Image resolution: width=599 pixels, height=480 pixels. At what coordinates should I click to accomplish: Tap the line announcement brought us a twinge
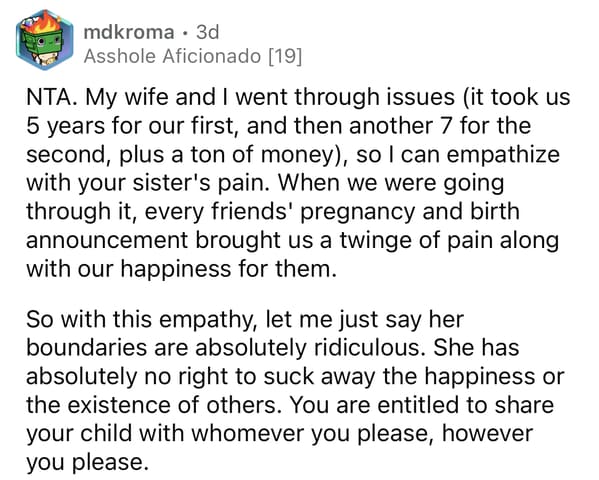292,241
